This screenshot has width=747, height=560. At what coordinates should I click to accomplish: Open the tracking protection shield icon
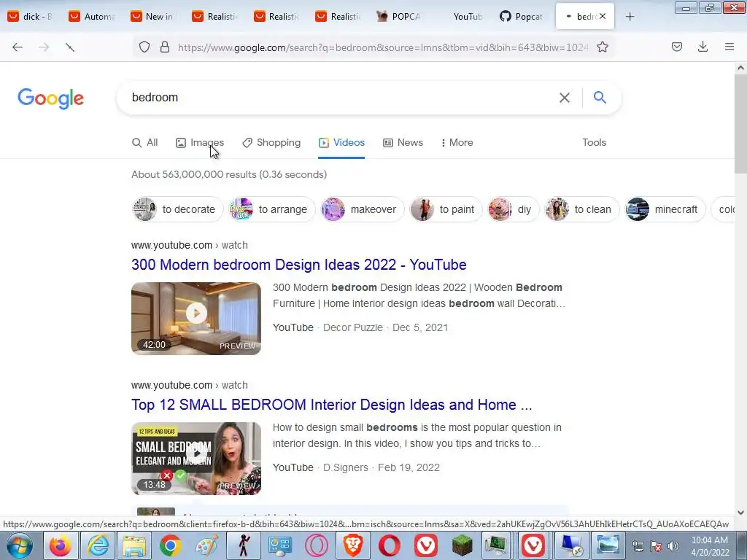pos(144,47)
